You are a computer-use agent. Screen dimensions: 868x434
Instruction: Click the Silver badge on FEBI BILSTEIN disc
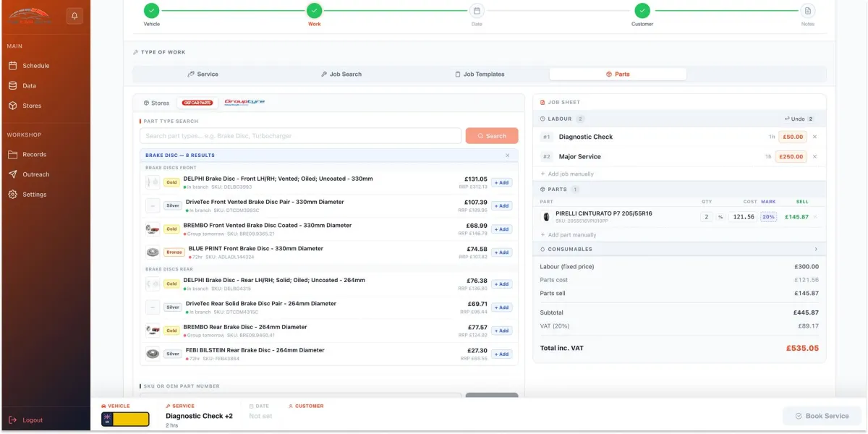[x=173, y=354]
